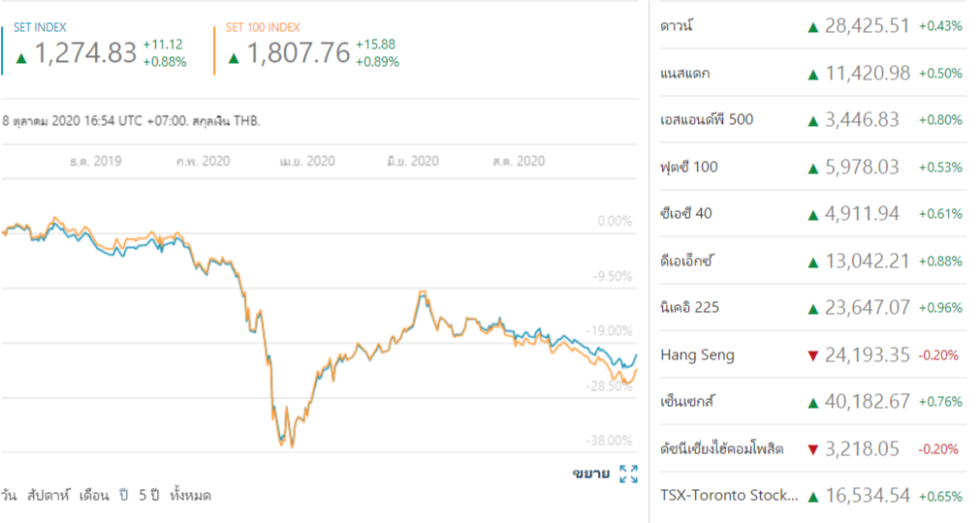Click the ม.ย. 2020 chart axis label

tap(411, 162)
